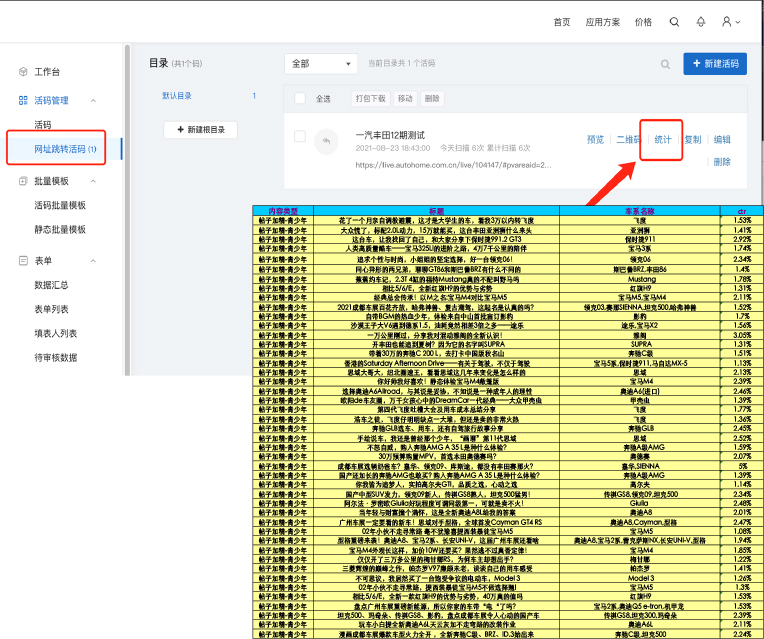Click the 表单 form icon
The image size is (764, 639).
[x=23, y=261]
